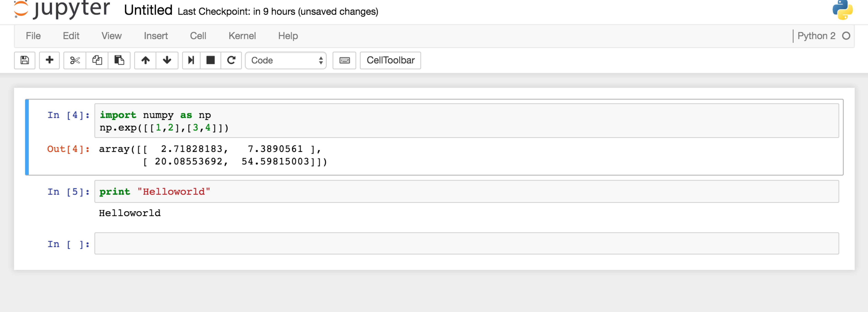Restart kernel with the circular arrow icon
Screen dimensions: 868x312
231,60
